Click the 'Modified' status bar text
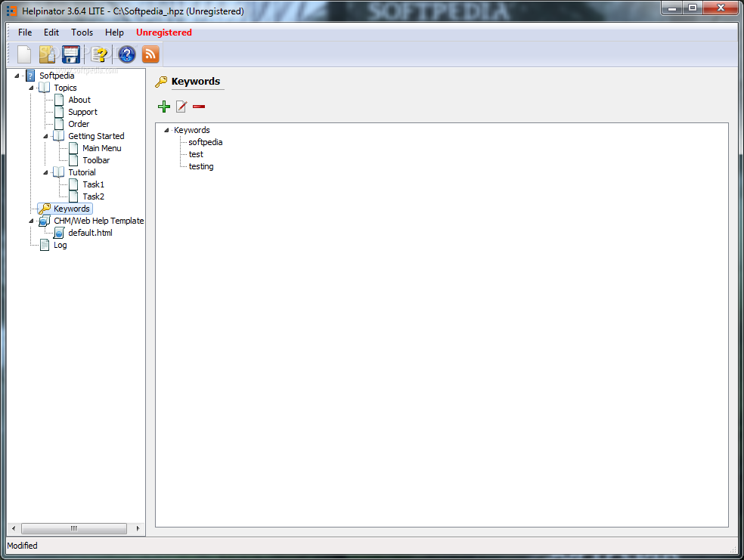This screenshot has height=560, width=744. [22, 546]
